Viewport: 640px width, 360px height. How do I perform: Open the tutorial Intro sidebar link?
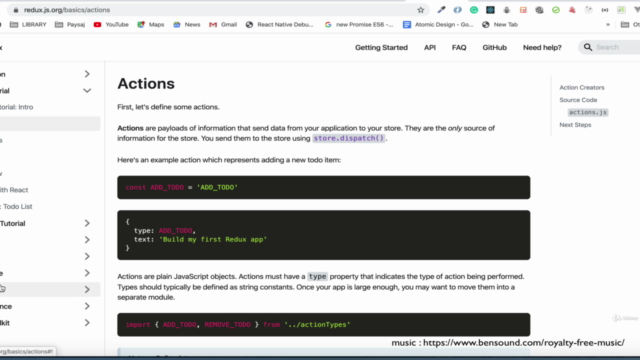click(17, 107)
